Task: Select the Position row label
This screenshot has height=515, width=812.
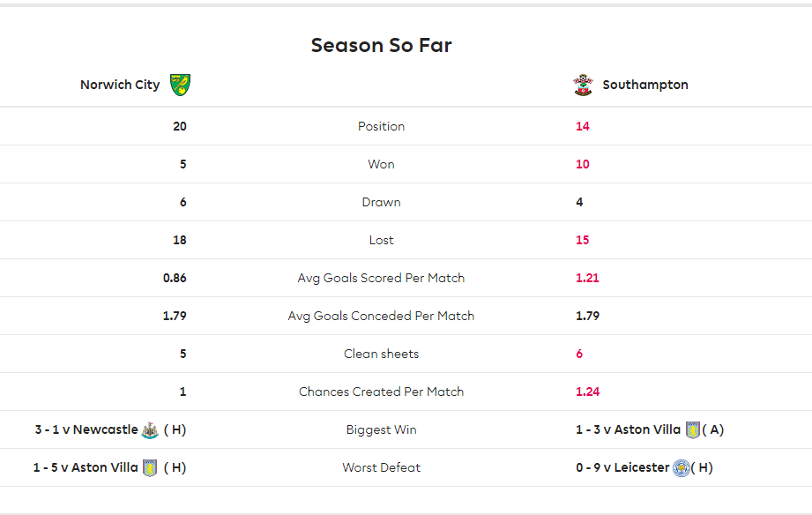Action: [x=381, y=126]
